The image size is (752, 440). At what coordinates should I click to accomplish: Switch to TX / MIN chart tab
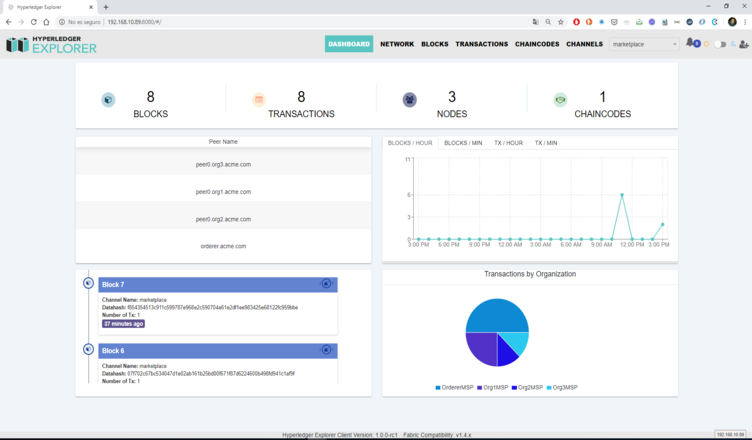pos(546,143)
